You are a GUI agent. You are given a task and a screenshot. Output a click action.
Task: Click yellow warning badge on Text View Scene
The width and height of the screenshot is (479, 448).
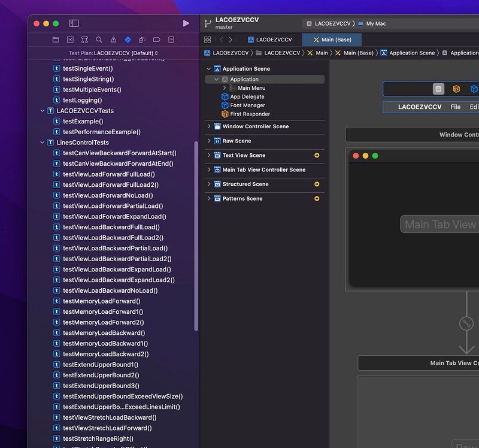(317, 155)
